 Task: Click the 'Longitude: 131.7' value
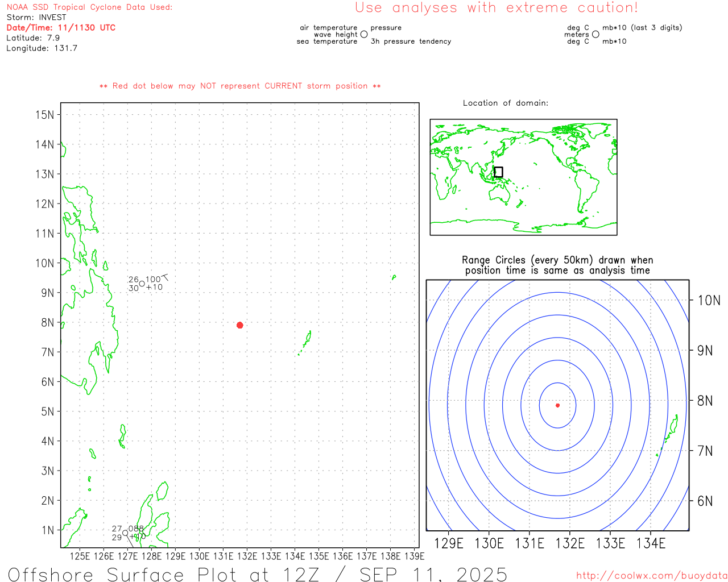42,48
